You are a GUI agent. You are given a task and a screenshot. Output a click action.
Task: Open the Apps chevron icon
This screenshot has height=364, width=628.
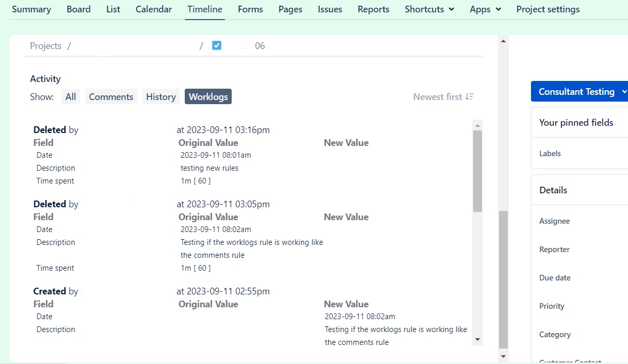click(x=498, y=9)
